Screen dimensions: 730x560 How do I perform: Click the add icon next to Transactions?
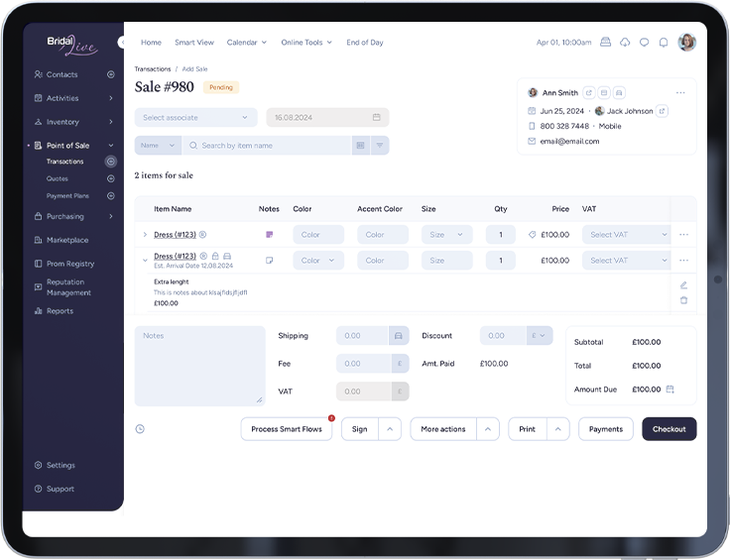tap(111, 162)
